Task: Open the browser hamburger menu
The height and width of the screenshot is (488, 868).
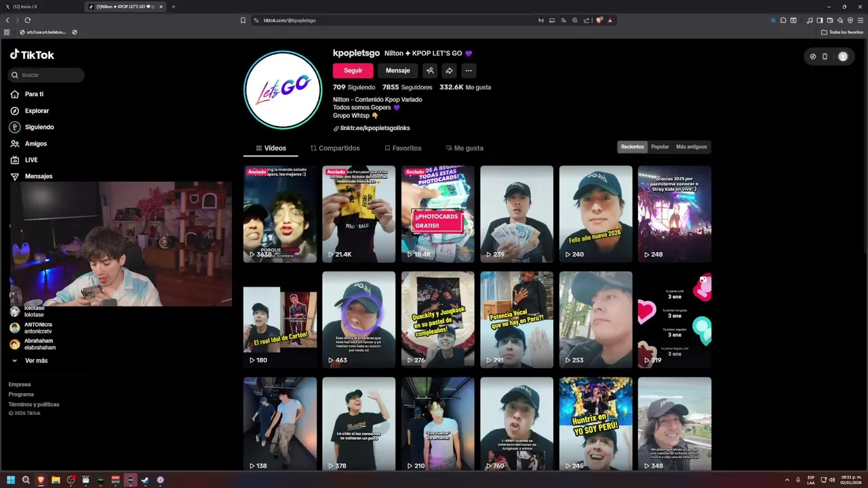Action: click(860, 20)
